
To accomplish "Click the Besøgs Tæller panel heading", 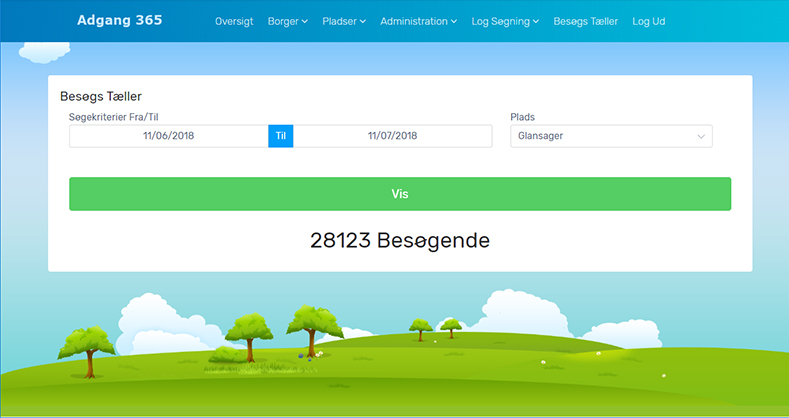I will pyautogui.click(x=101, y=97).
